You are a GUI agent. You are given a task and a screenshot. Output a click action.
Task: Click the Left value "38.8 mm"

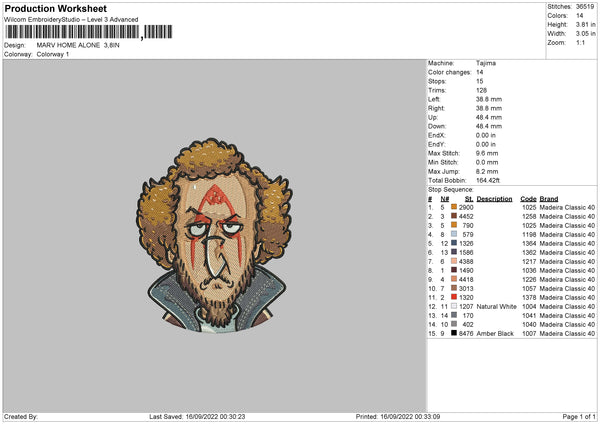coord(489,99)
